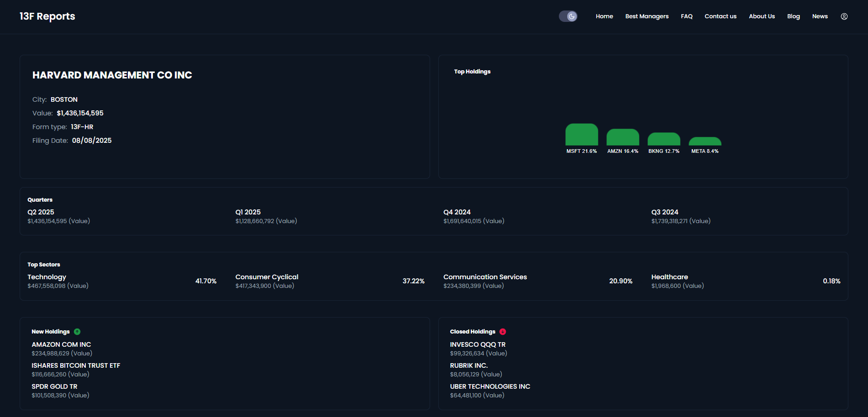
Task: Open About Us page
Action: point(762,16)
